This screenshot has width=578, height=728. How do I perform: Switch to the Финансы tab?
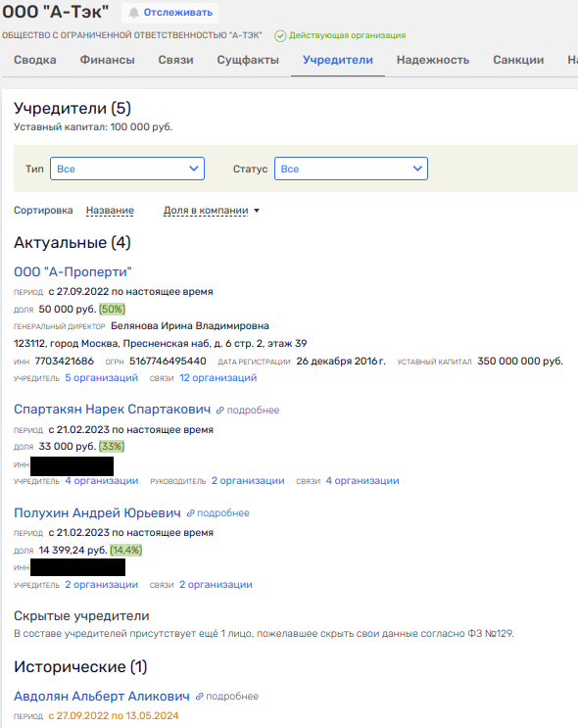point(107,60)
